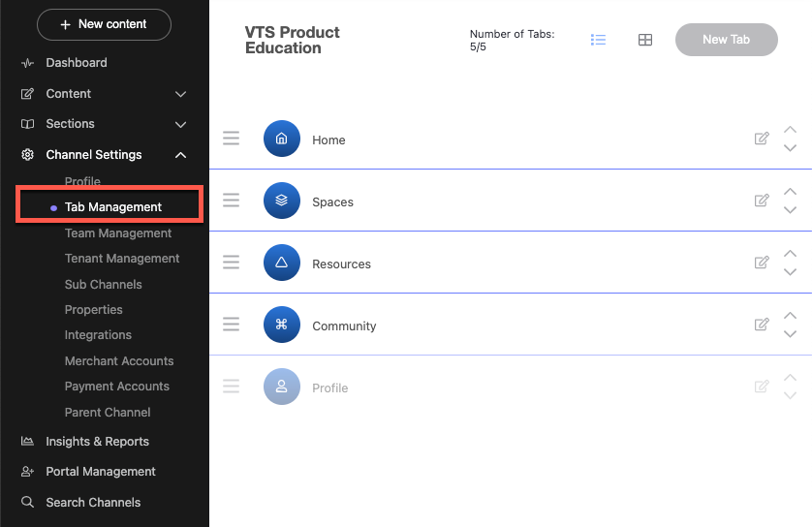Click the Portal Management add-user icon

click(27, 472)
